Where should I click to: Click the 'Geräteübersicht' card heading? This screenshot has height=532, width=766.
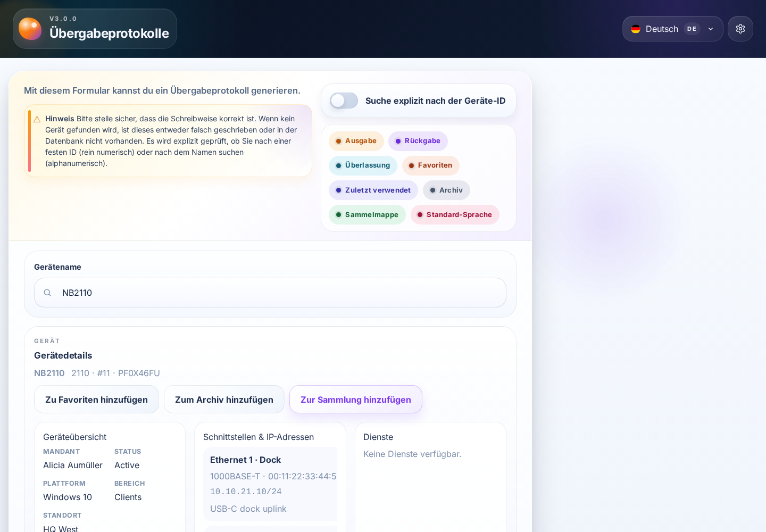[75, 437]
